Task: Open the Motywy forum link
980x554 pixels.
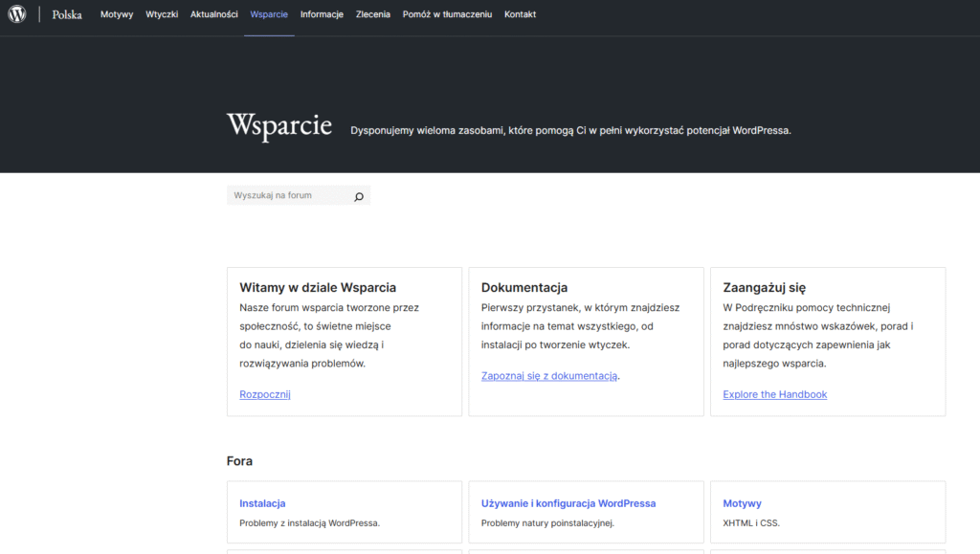Action: (742, 503)
